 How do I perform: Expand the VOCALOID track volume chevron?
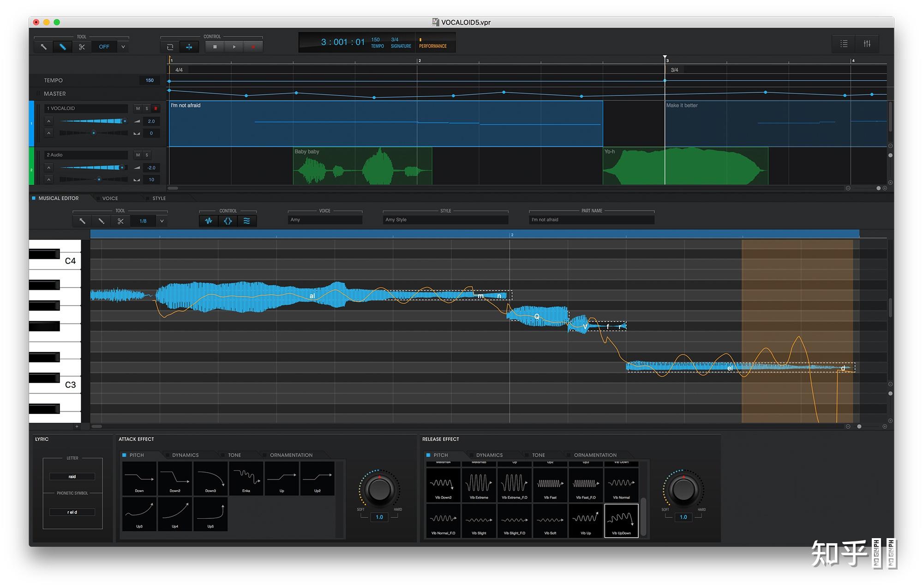click(x=48, y=121)
